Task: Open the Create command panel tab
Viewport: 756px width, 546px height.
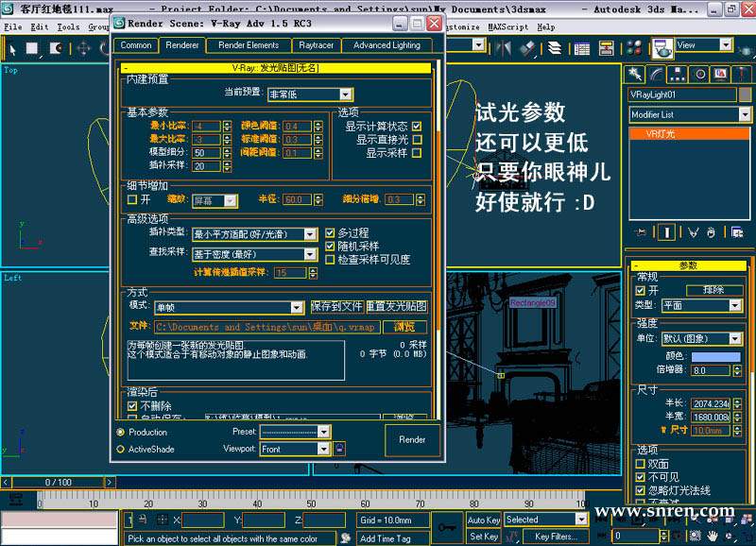Action: (634, 75)
